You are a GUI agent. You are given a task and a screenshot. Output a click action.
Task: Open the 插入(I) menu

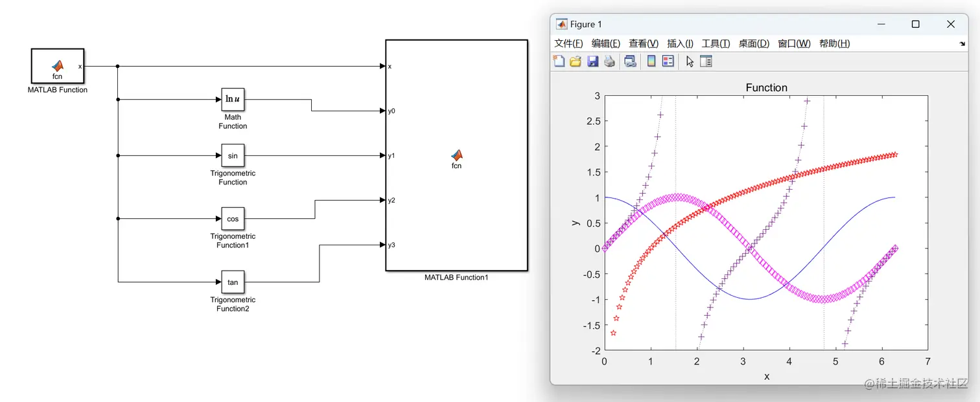680,43
